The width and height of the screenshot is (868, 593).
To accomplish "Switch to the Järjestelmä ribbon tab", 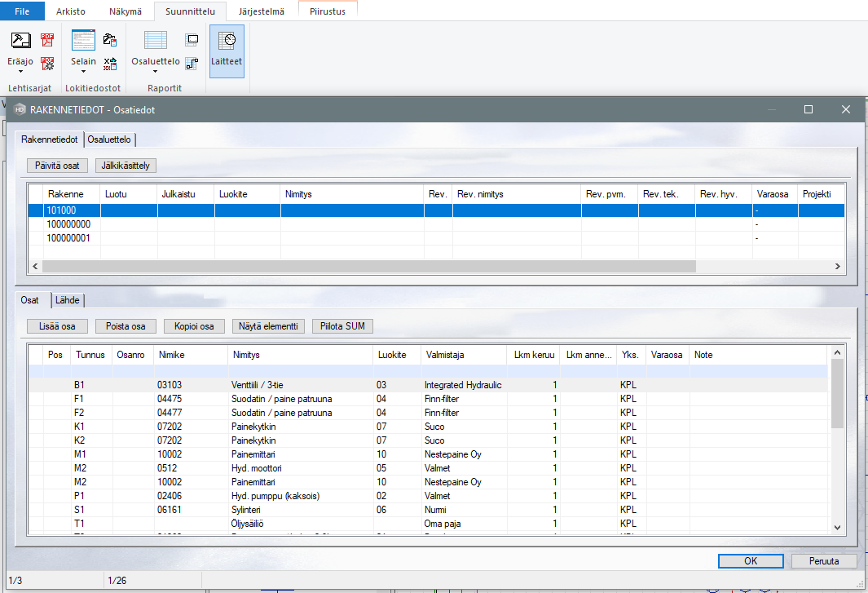I will [261, 11].
